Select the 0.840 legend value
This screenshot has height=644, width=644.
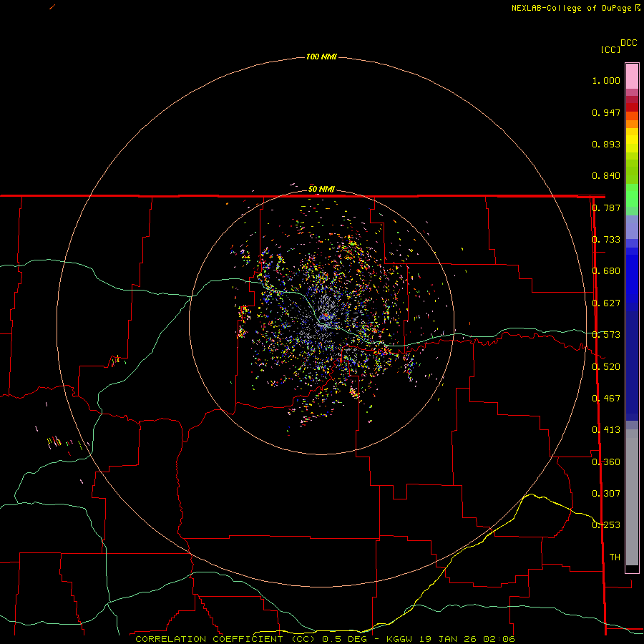(606, 176)
